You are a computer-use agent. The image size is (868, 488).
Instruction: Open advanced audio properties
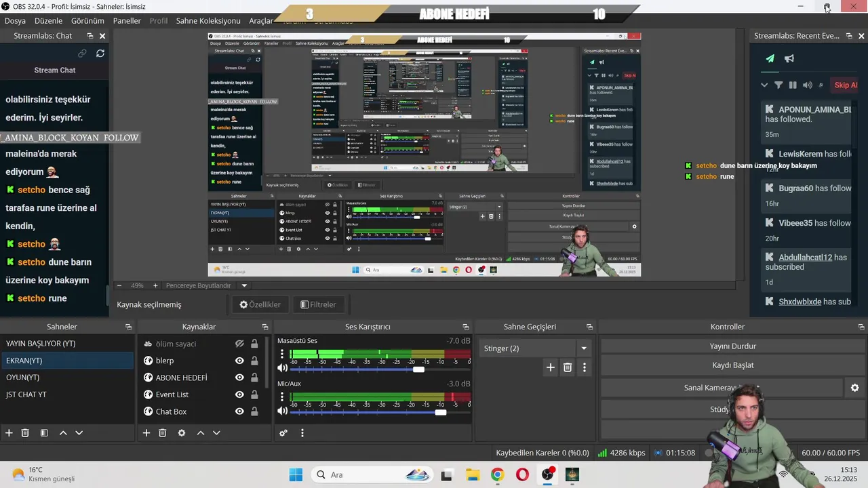(x=283, y=433)
